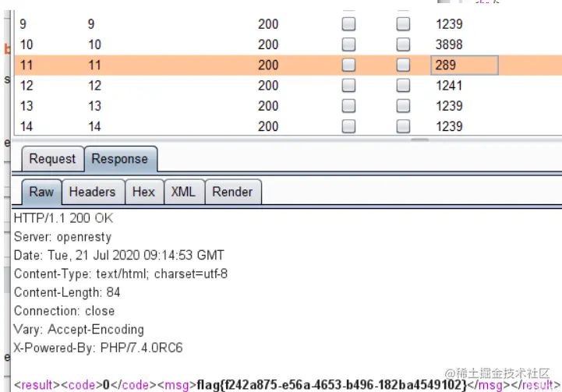Click payload value 10 in second column
The image size is (562, 392).
94,44
